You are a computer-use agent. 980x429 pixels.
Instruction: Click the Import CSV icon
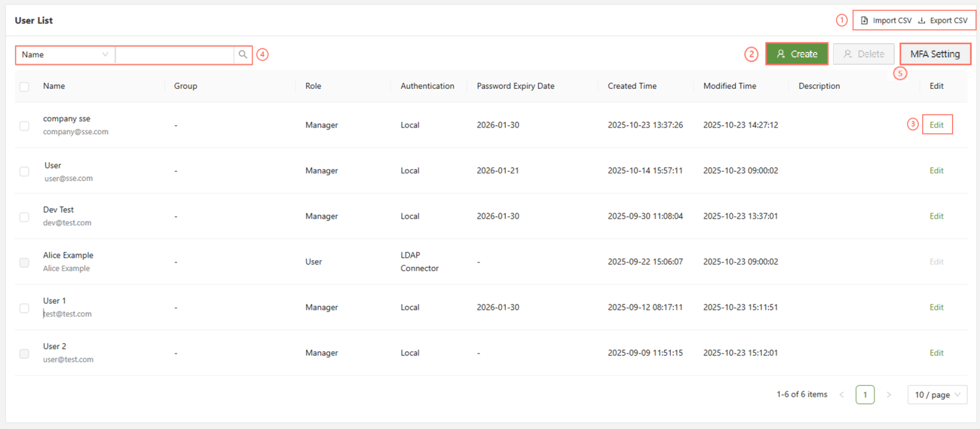tap(864, 20)
